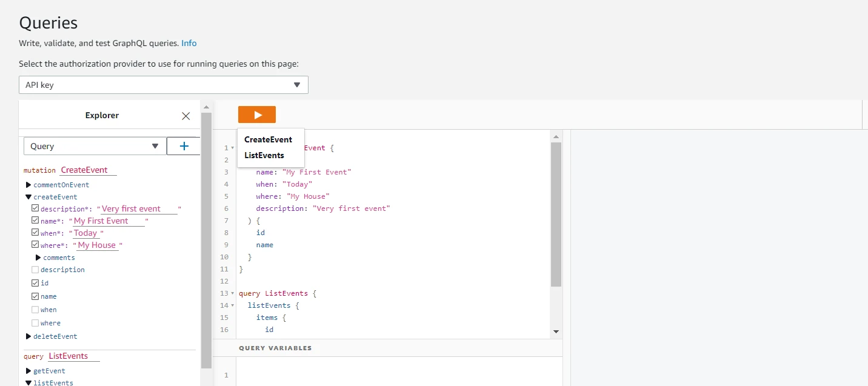Click the Query Variables header bar
This screenshot has width=868, height=386.
pyautogui.click(x=388, y=348)
